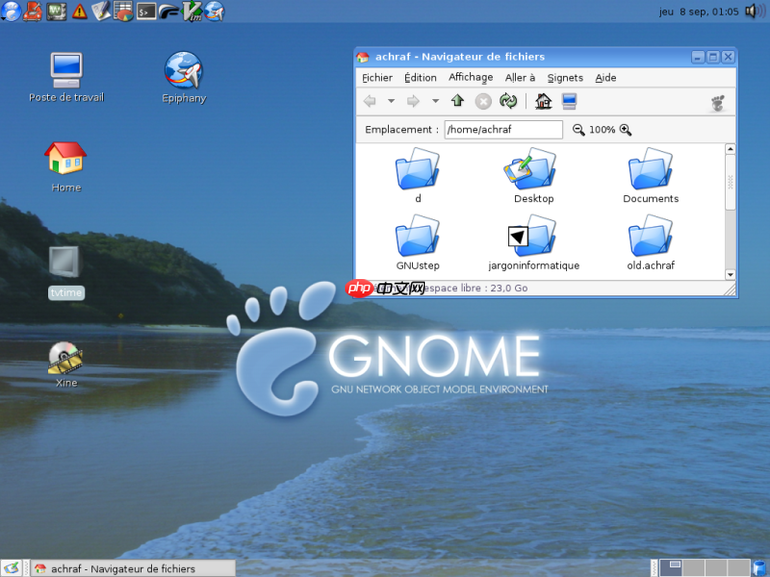This screenshot has height=577, width=770.
Task: Open the Affichage menu
Action: (x=470, y=77)
